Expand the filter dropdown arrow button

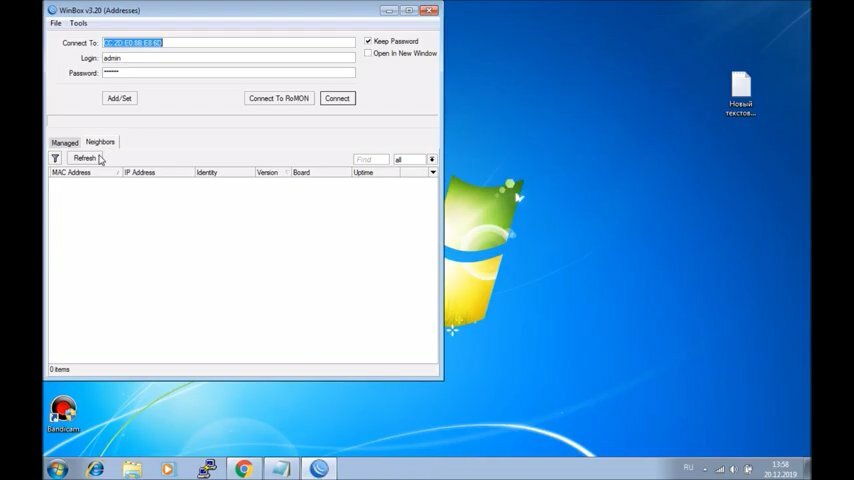click(x=432, y=160)
